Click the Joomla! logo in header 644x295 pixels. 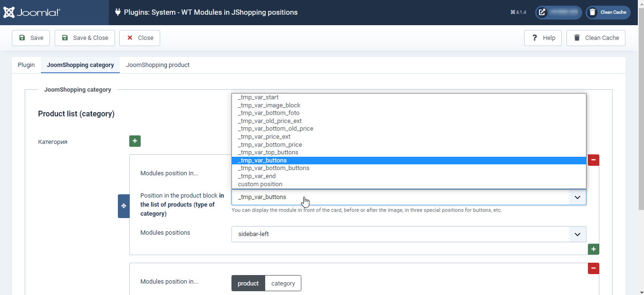(32, 12)
